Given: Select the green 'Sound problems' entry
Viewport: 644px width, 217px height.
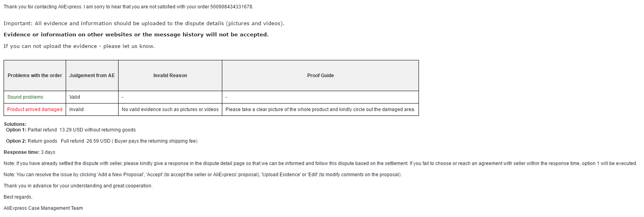Looking at the screenshot, I should tap(25, 97).
